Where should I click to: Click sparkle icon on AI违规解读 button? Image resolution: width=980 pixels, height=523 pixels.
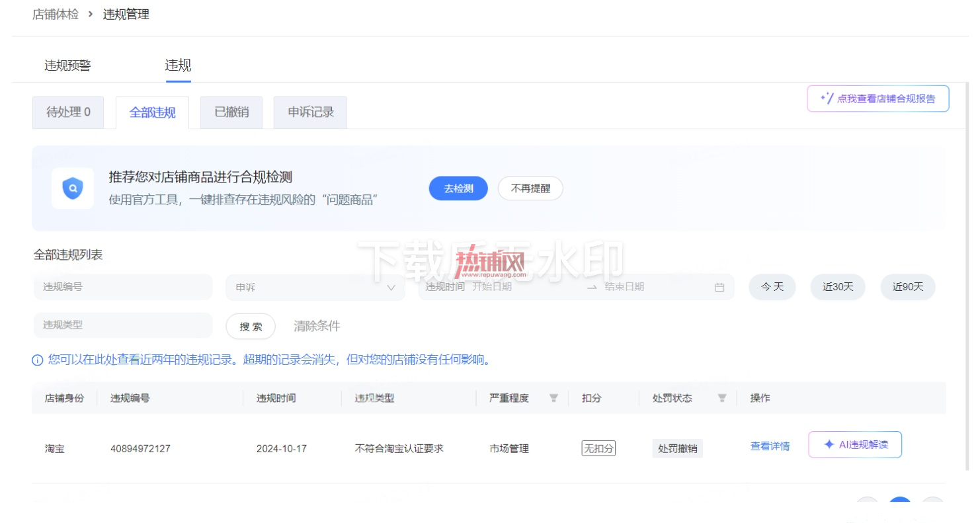click(x=829, y=444)
